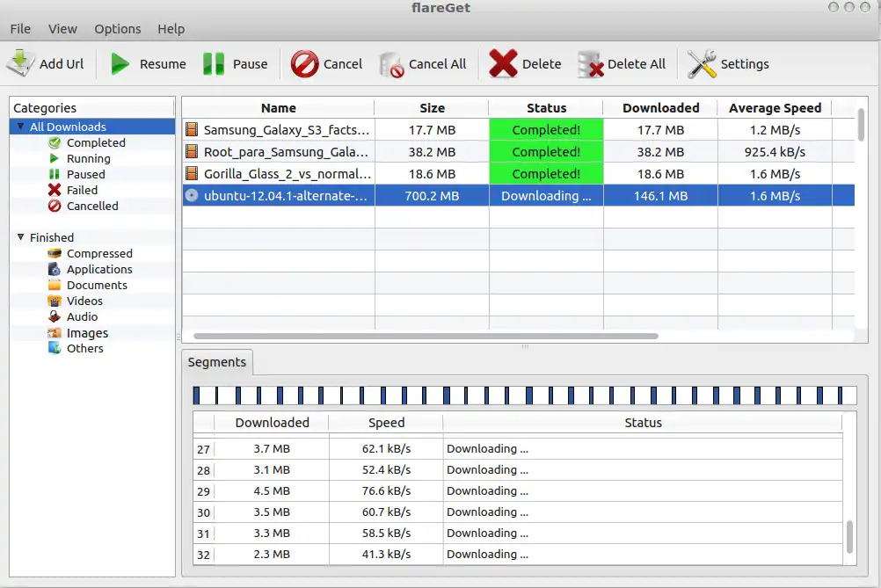Click the Root_para_Samsung file type icon

[x=192, y=152]
